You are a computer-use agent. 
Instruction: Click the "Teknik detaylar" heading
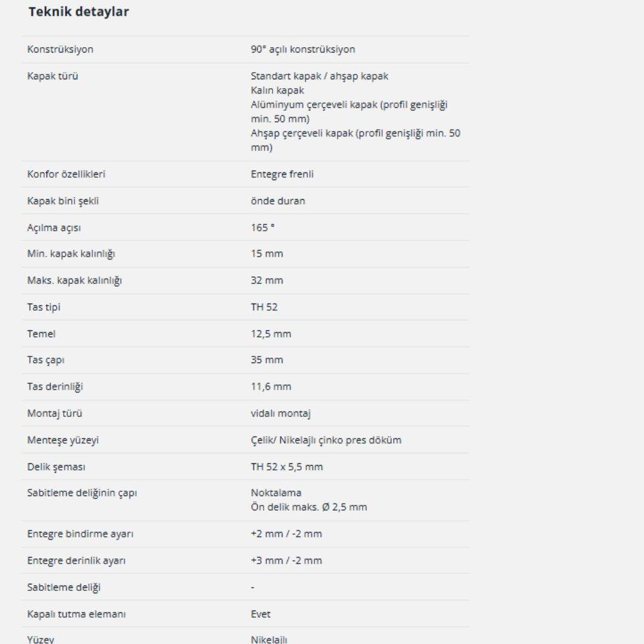point(78,12)
